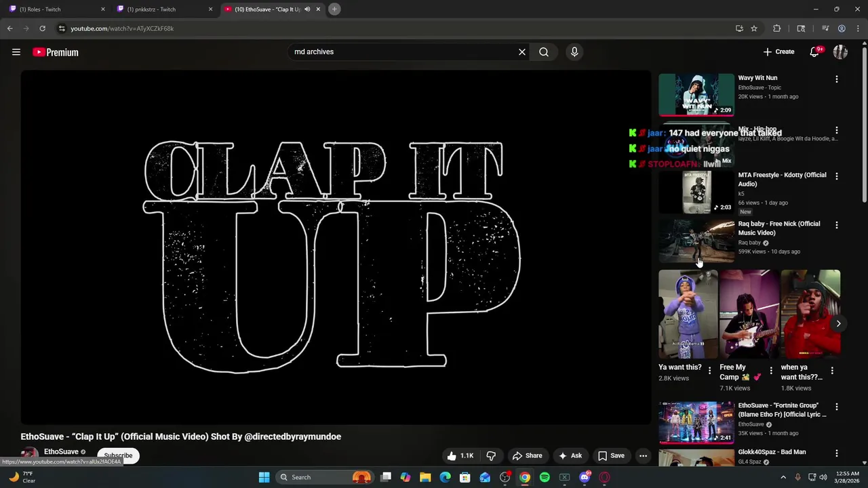The width and height of the screenshot is (868, 488).
Task: Open options for Fortnite Group video
Action: tap(837, 407)
